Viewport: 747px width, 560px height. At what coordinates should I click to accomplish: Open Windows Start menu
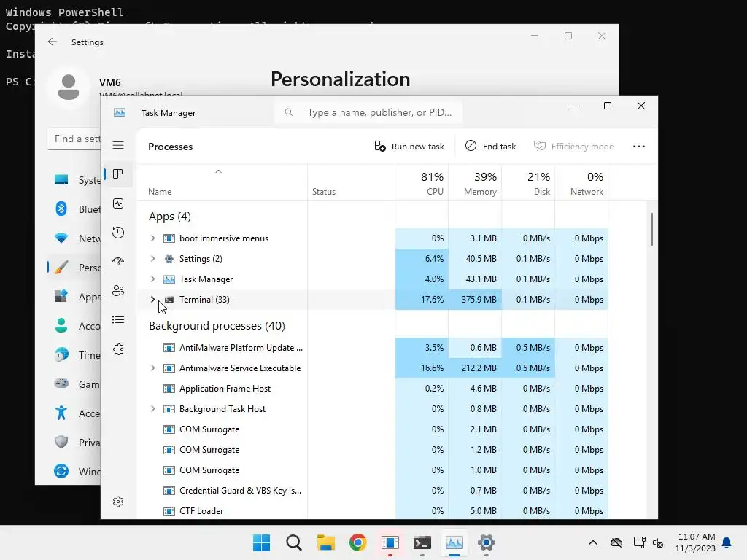[262, 542]
